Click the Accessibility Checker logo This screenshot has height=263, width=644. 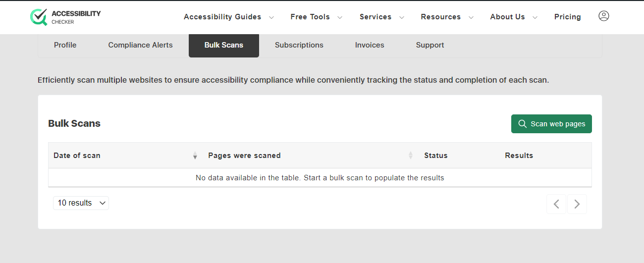click(65, 17)
